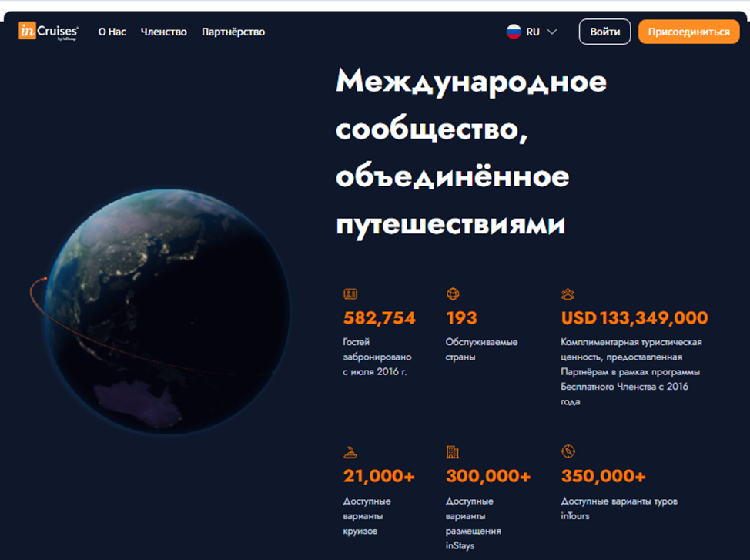Click the Russian flag icon
This screenshot has width=750, height=560.
tap(514, 32)
